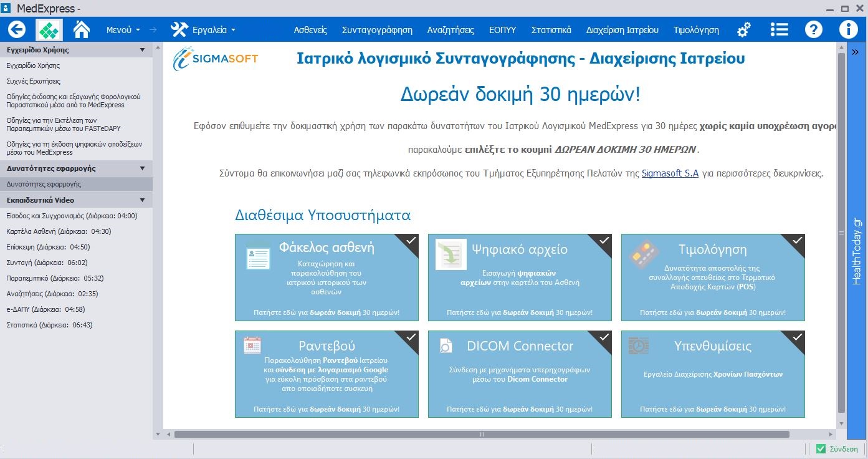The width and height of the screenshot is (868, 459).
Task: Open the green diamond MedExpress logo
Action: click(50, 29)
